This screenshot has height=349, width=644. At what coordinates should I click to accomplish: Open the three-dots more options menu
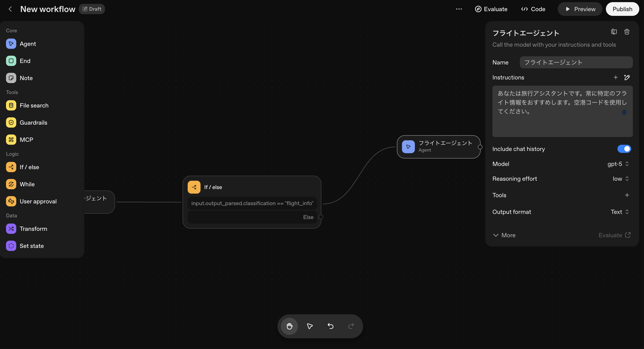tap(459, 9)
